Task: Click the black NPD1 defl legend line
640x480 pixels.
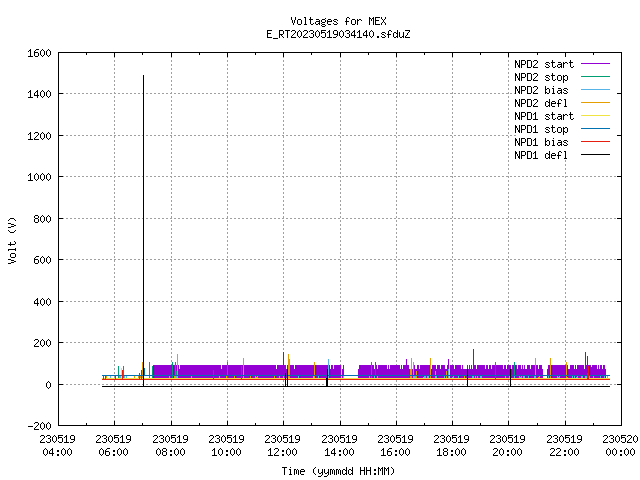Action: [595, 155]
